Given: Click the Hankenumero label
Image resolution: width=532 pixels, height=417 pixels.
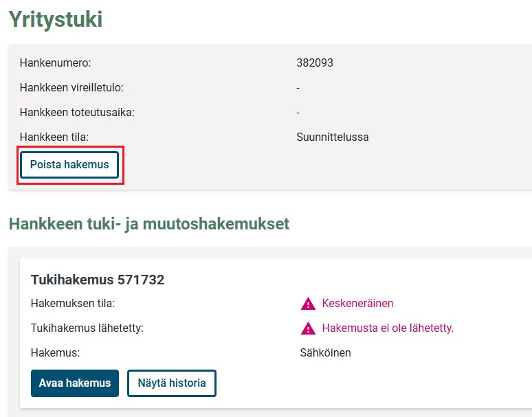Looking at the screenshot, I should pos(56,63).
